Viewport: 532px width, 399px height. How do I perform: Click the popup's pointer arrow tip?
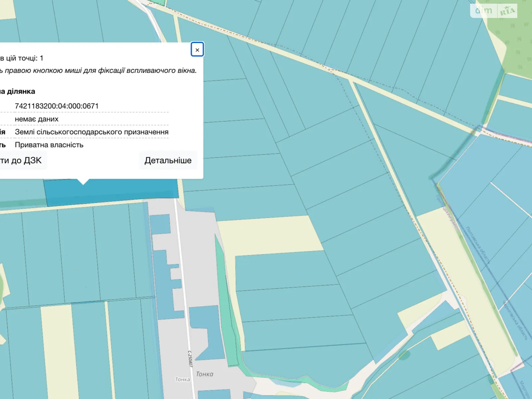tap(83, 183)
